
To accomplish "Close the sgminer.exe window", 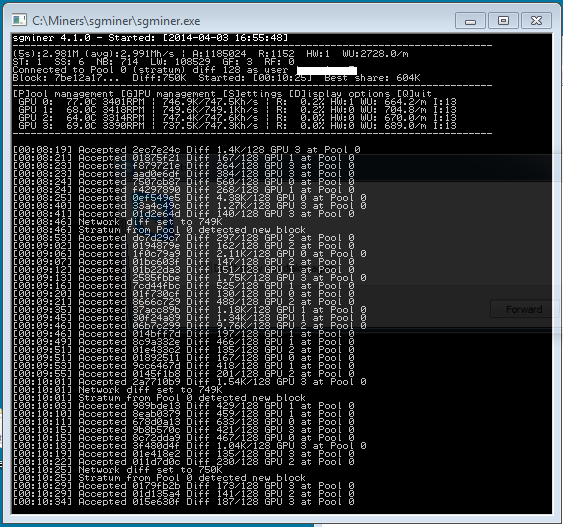I will tap(536, 21).
